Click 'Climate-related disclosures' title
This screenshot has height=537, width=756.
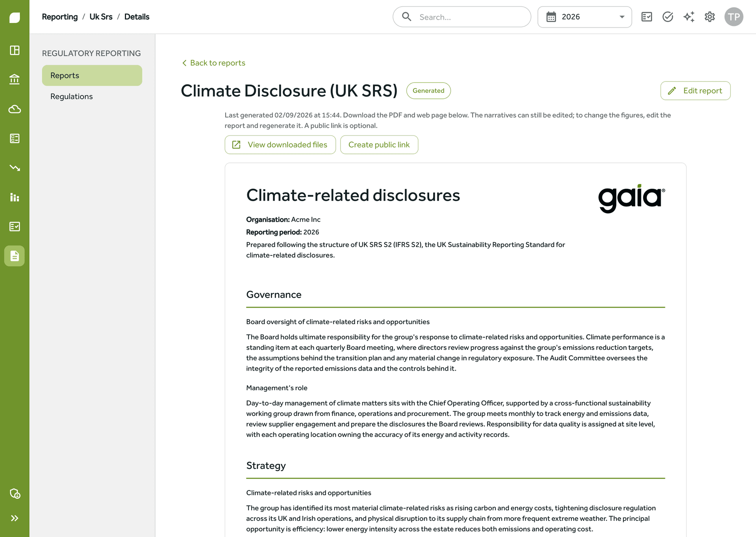point(353,196)
